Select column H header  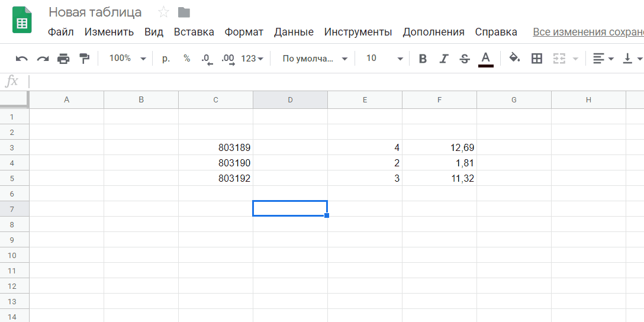tap(588, 100)
